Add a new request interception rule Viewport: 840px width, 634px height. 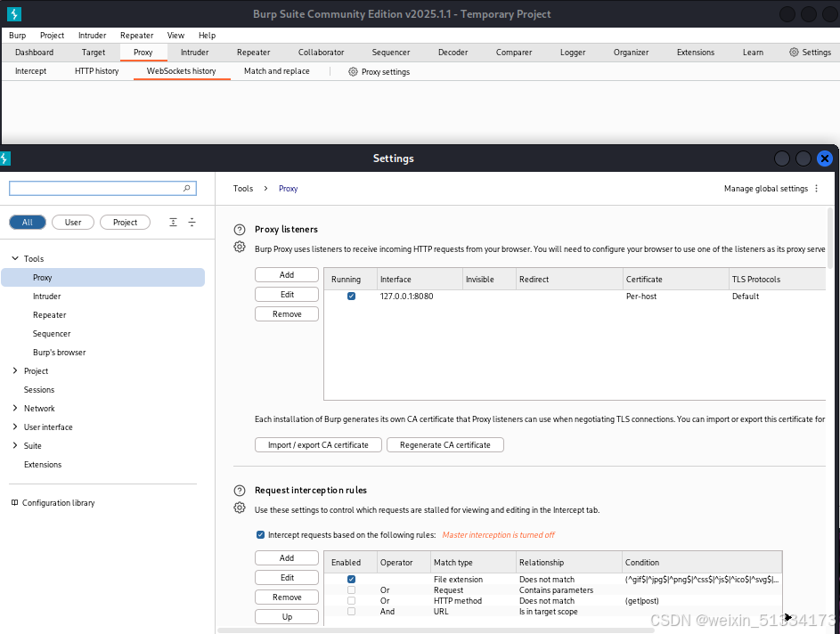pyautogui.click(x=287, y=558)
